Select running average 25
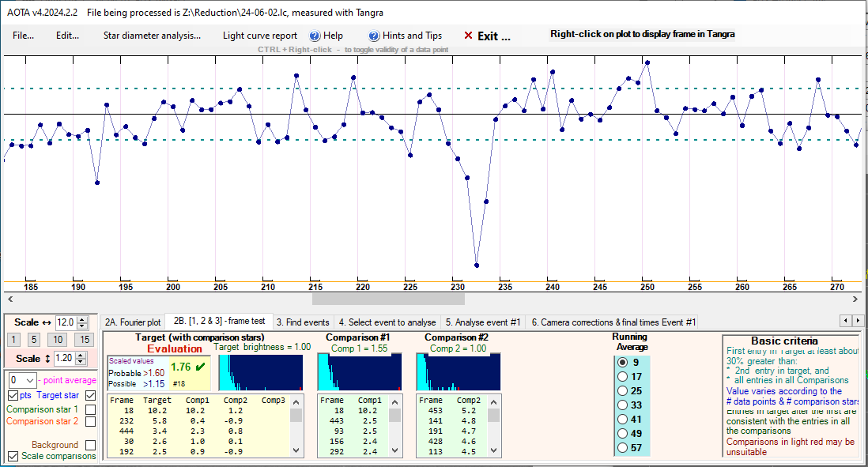Image resolution: width=868 pixels, height=467 pixels. coord(623,390)
